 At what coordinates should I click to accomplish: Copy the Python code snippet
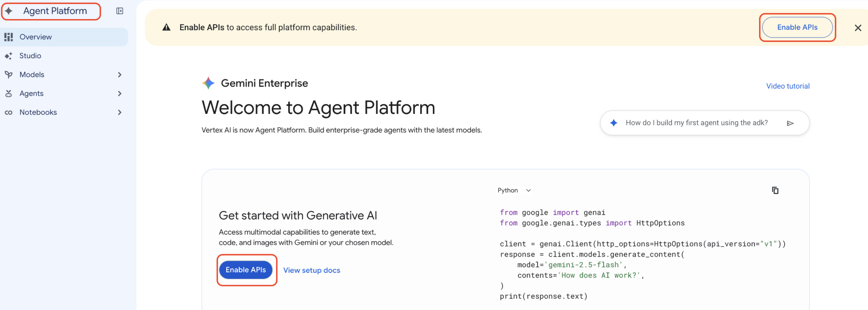[775, 191]
